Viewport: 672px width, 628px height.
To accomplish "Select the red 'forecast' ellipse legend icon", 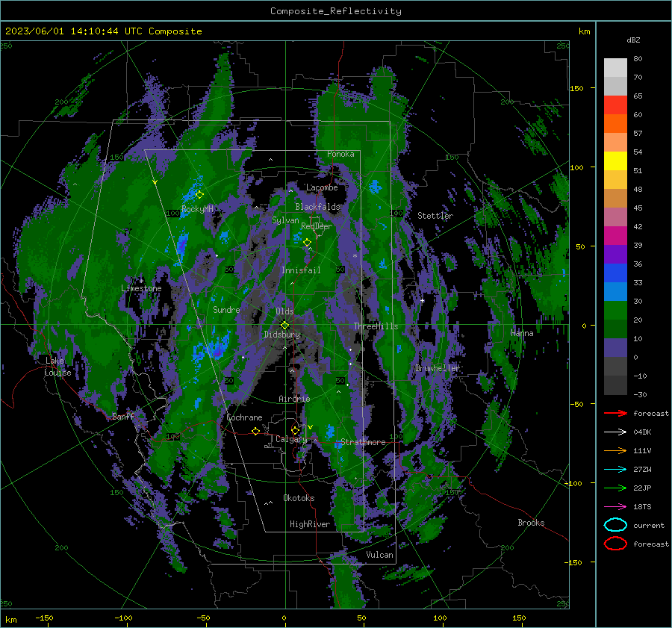I will [x=615, y=544].
